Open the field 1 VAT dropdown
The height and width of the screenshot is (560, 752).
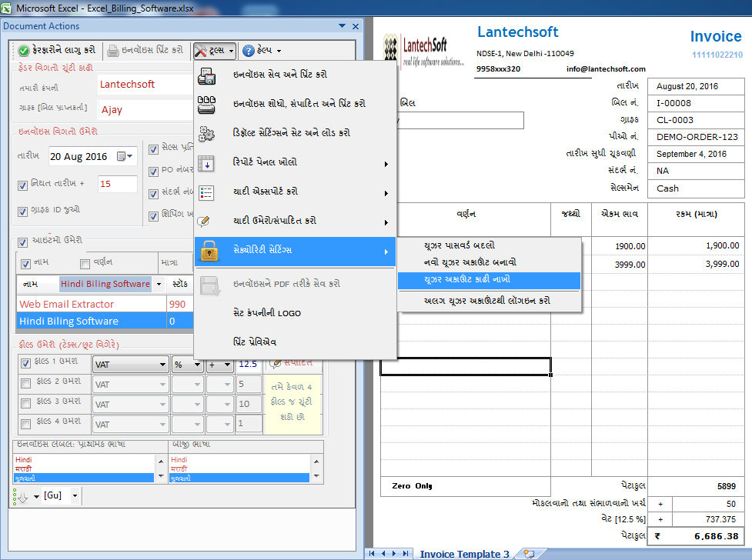pos(162,365)
